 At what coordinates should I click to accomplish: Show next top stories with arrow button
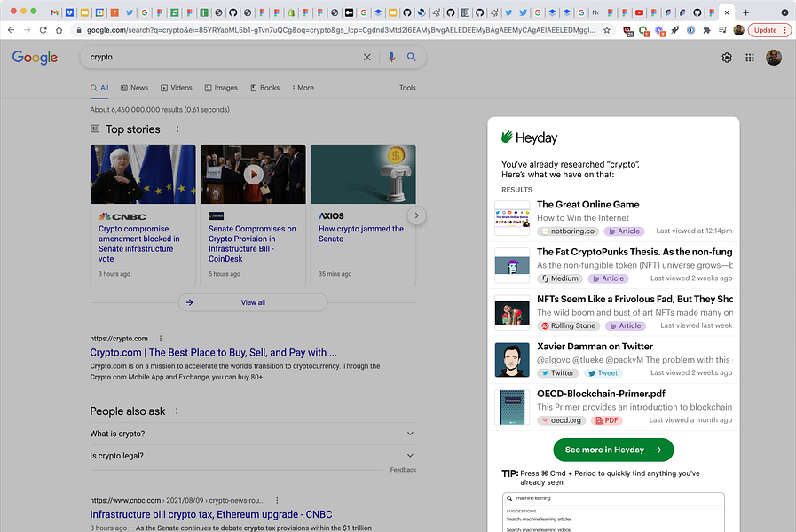[416, 215]
